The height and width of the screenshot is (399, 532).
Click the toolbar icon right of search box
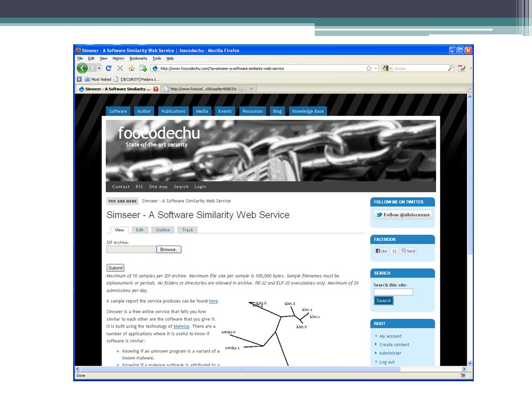tap(461, 68)
